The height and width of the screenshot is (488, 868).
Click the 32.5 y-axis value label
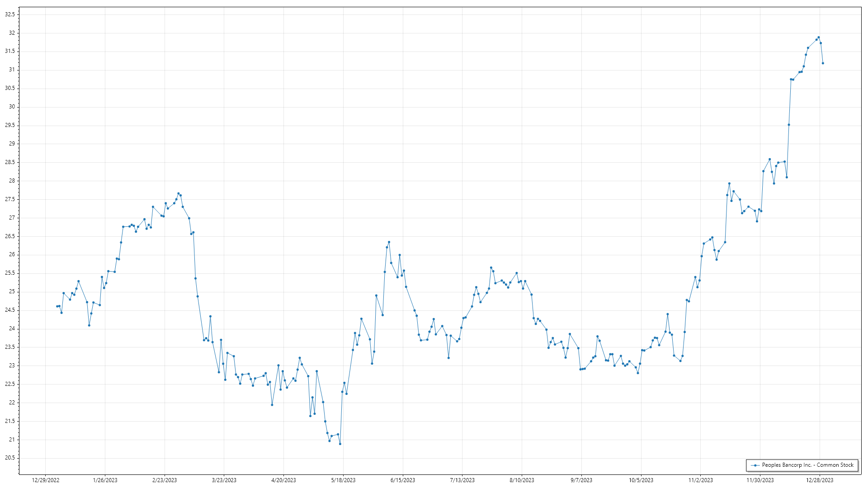(10, 14)
